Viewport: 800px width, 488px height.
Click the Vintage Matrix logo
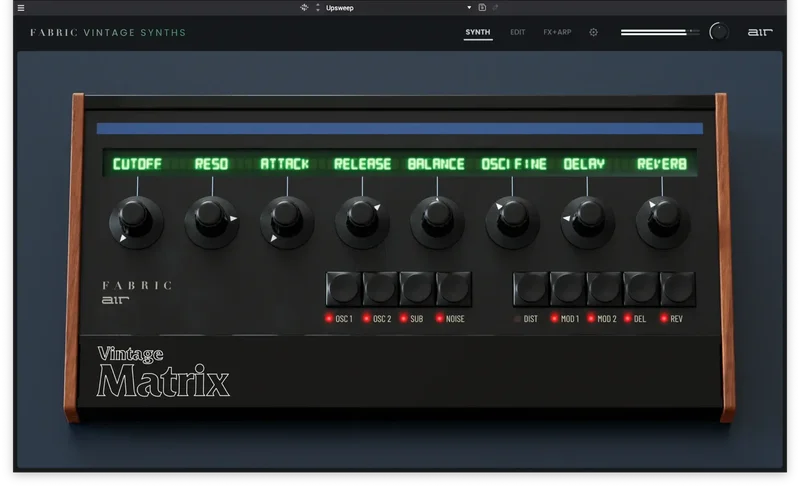click(x=163, y=372)
